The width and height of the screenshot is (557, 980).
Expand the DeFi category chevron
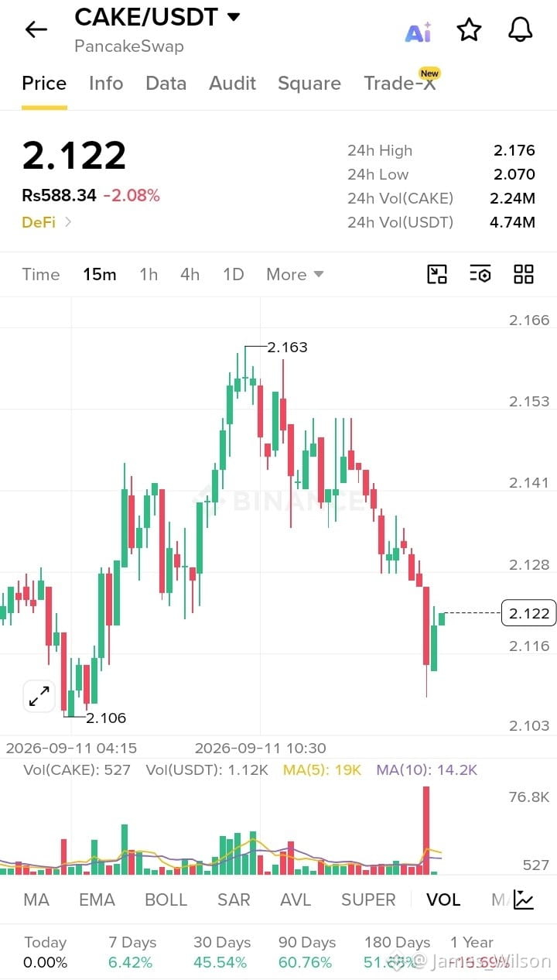(68, 222)
